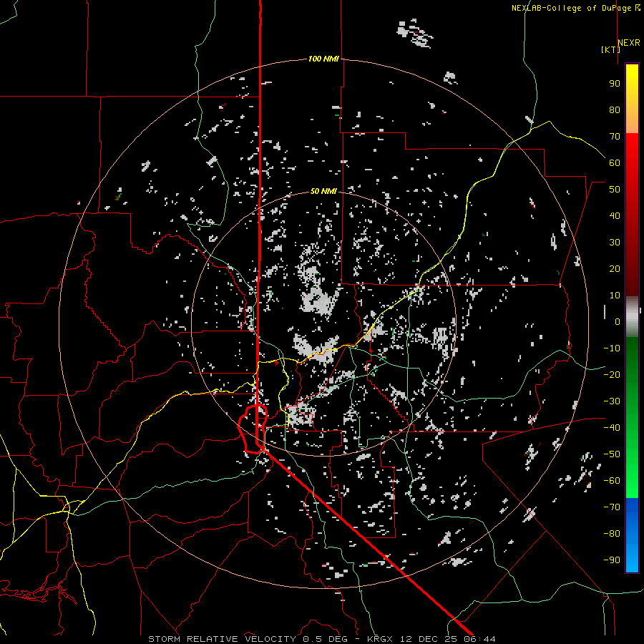Pick the gray zero band of the color bar
The height and width of the screenshot is (644, 644).
click(632, 317)
